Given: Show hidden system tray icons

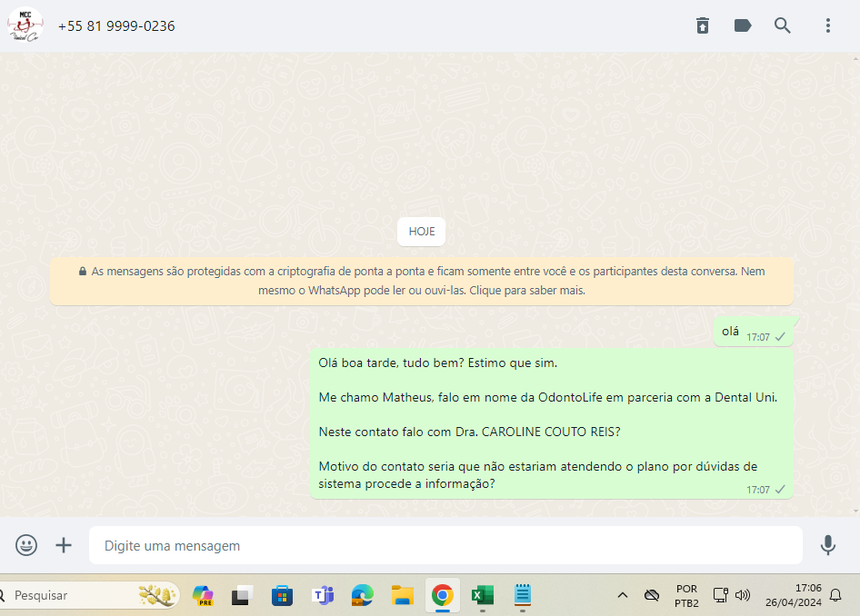Looking at the screenshot, I should coord(623,595).
